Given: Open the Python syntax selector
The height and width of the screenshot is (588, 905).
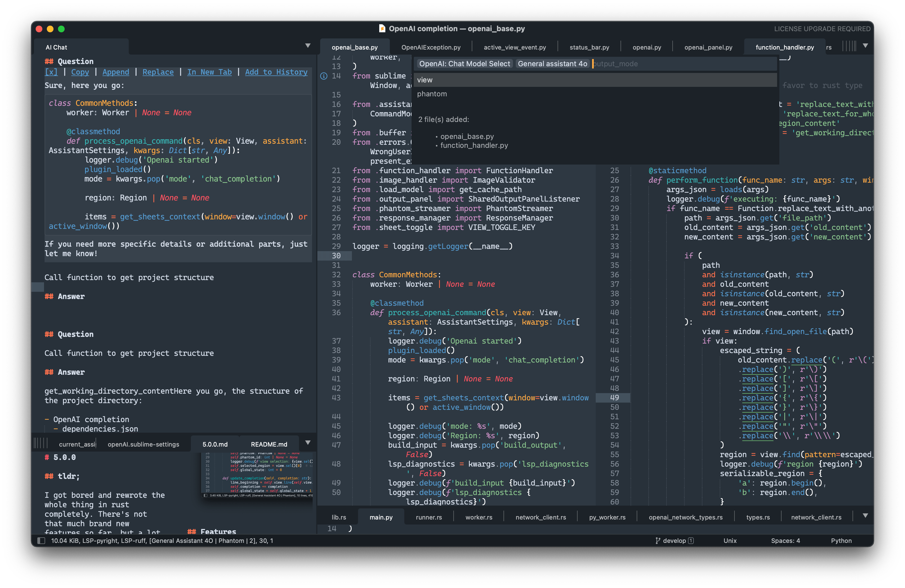Looking at the screenshot, I should [841, 540].
